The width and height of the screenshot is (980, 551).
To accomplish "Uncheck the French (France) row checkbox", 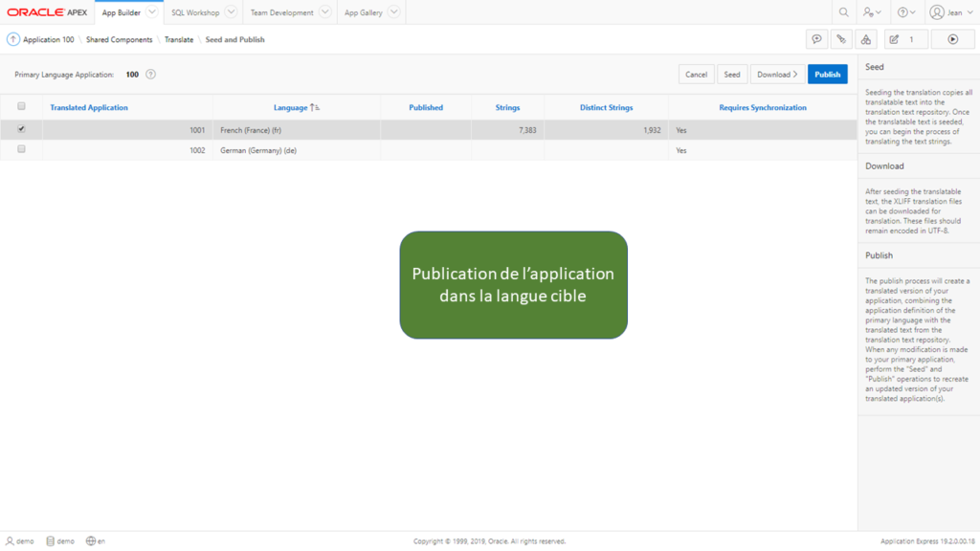I will pos(21,129).
